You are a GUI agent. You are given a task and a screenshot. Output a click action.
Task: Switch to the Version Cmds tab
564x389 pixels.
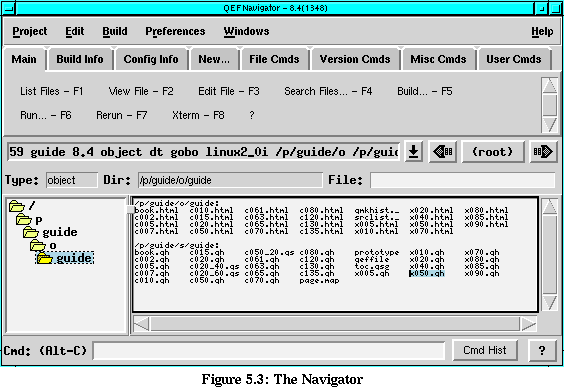(x=355, y=59)
